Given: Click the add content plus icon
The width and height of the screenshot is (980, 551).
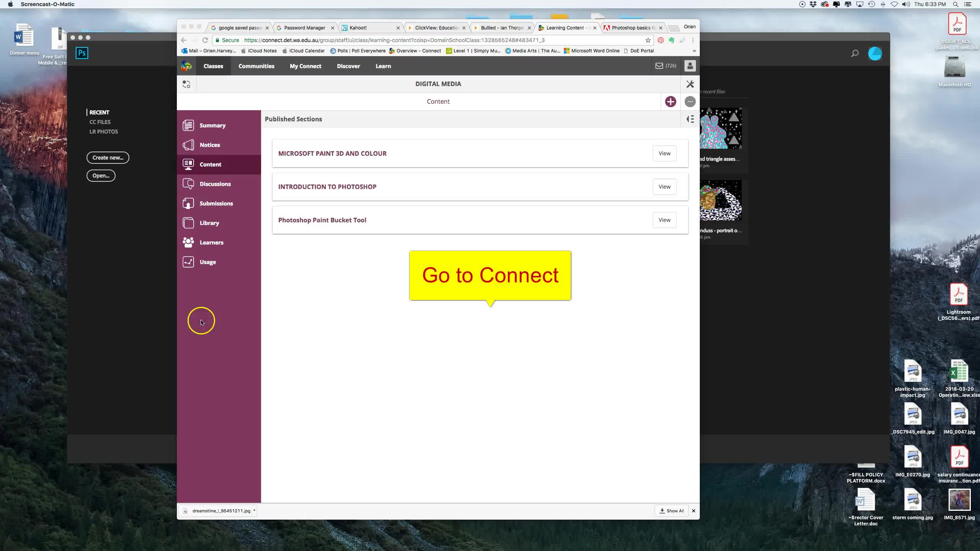Looking at the screenshot, I should pyautogui.click(x=670, y=101).
